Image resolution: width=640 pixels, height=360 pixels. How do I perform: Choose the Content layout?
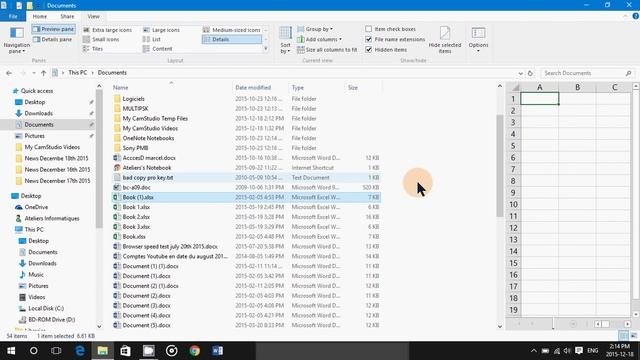[x=158, y=49]
